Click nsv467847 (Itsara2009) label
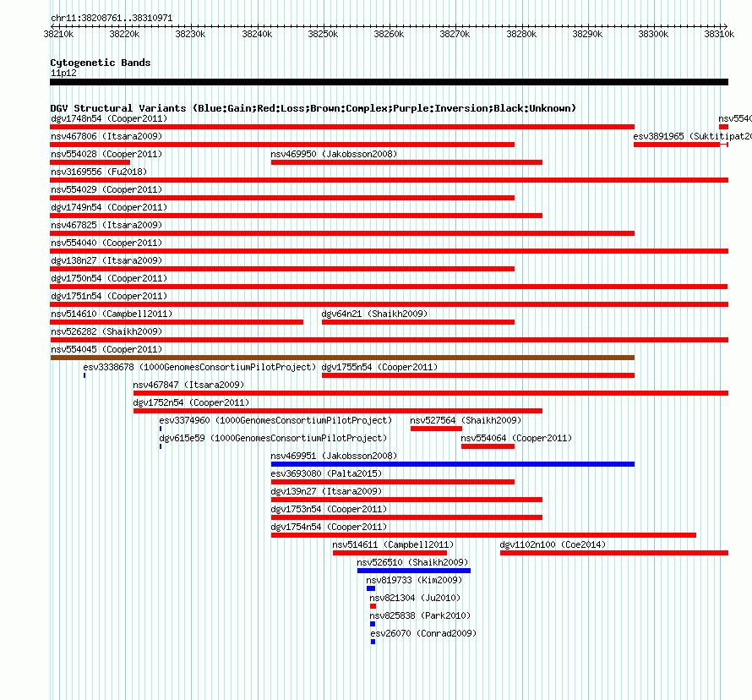Viewport: 752px width, 700px height. (188, 385)
